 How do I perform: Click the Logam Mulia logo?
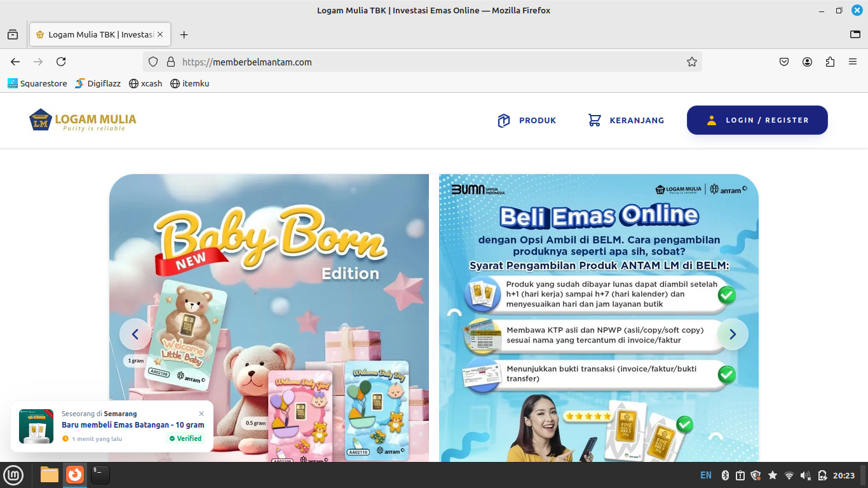(x=83, y=120)
